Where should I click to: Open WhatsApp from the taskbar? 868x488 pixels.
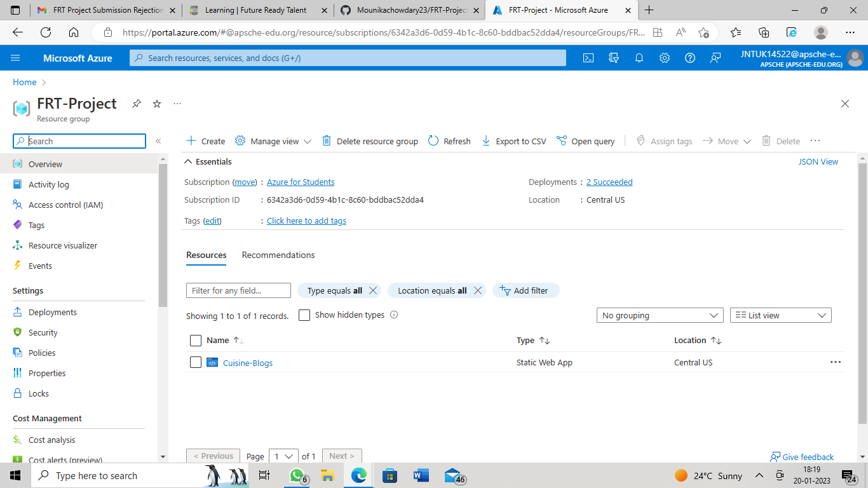(297, 475)
